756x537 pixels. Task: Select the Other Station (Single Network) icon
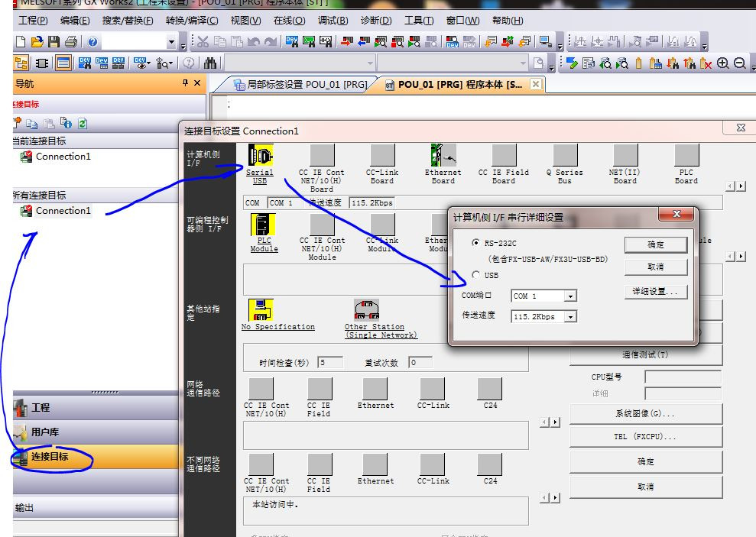tap(367, 310)
